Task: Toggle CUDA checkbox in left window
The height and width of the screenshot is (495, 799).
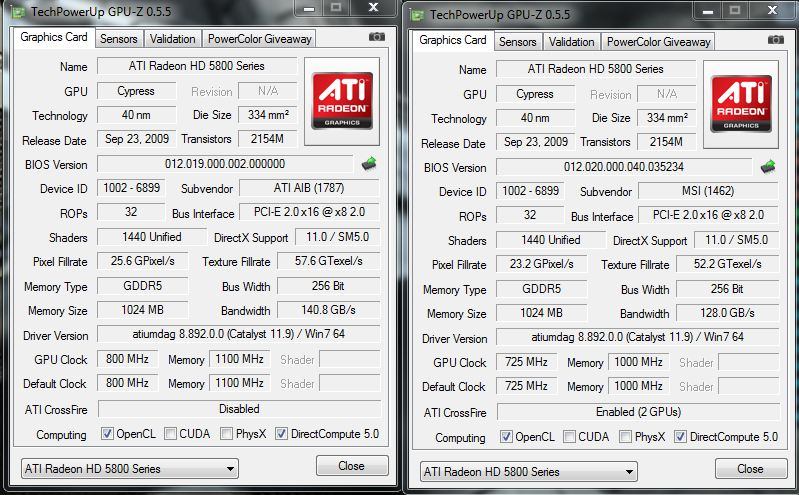Action: [x=170, y=434]
